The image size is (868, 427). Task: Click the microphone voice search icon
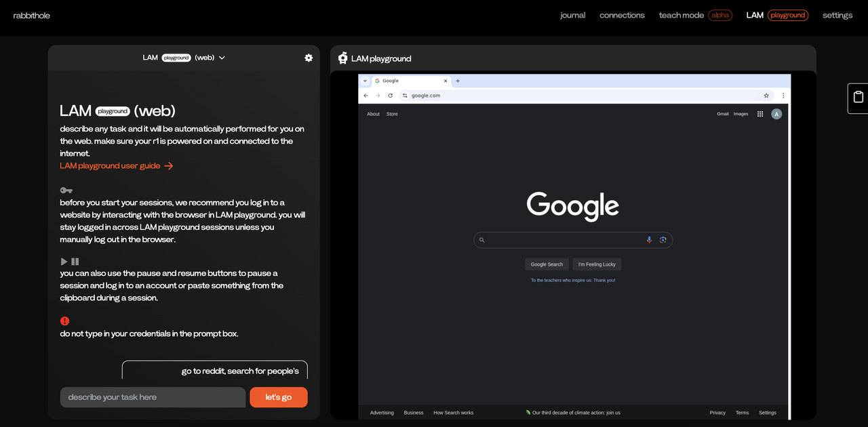[649, 240]
